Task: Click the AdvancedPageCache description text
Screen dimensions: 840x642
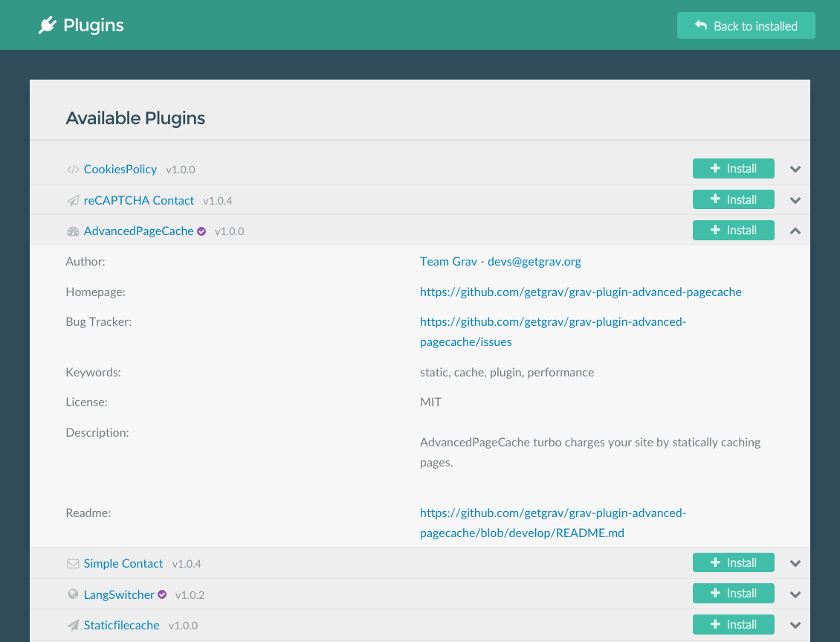Action: (590, 452)
